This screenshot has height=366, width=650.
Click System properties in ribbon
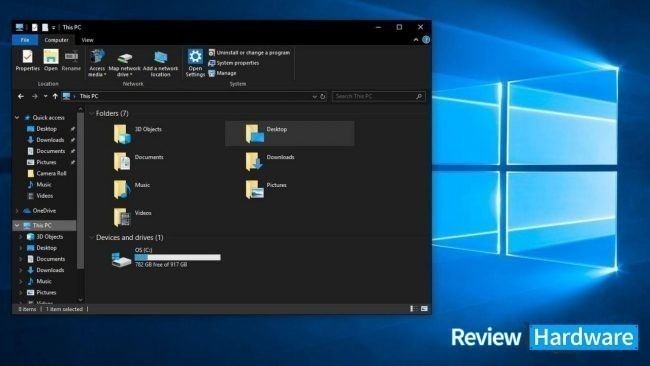coord(233,63)
